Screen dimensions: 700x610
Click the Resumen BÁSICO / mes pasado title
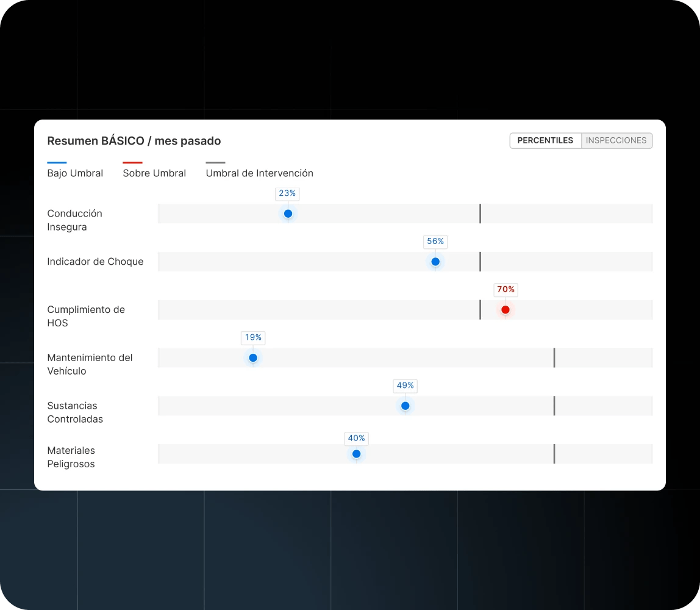134,141
